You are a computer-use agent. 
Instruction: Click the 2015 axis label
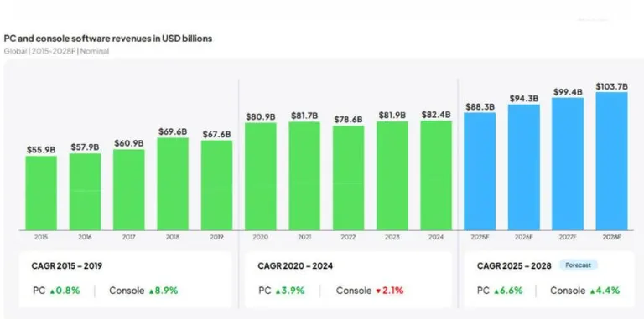point(41,237)
